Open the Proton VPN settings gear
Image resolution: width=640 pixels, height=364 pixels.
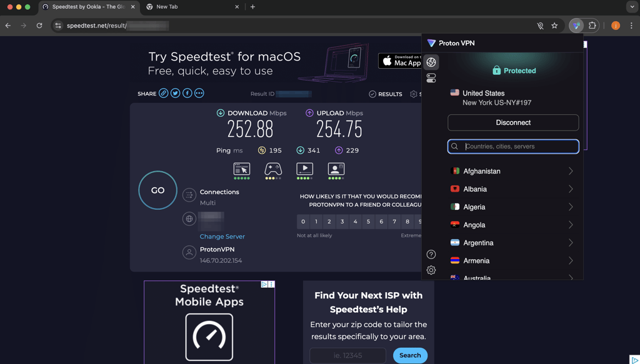(x=431, y=270)
